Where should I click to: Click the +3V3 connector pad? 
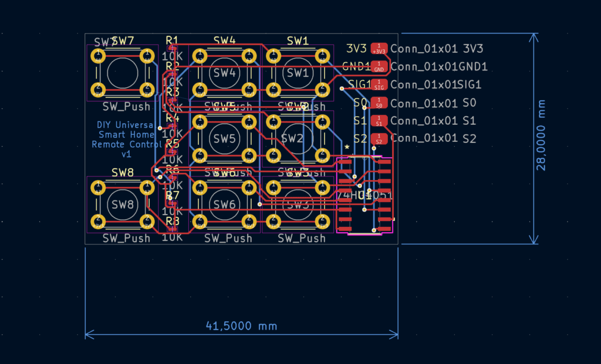(x=379, y=49)
